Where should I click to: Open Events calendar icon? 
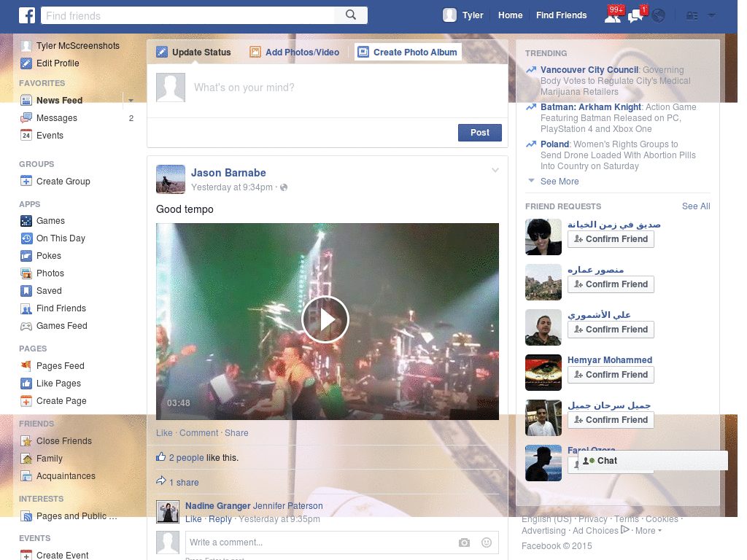[x=26, y=136]
